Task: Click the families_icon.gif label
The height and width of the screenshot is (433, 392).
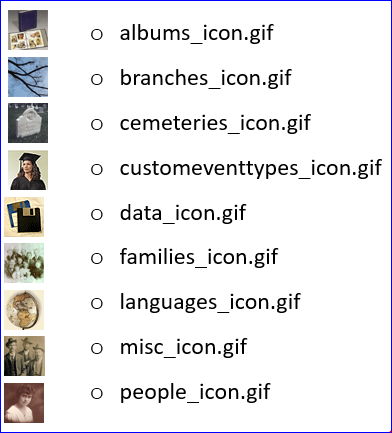Action: 199,257
